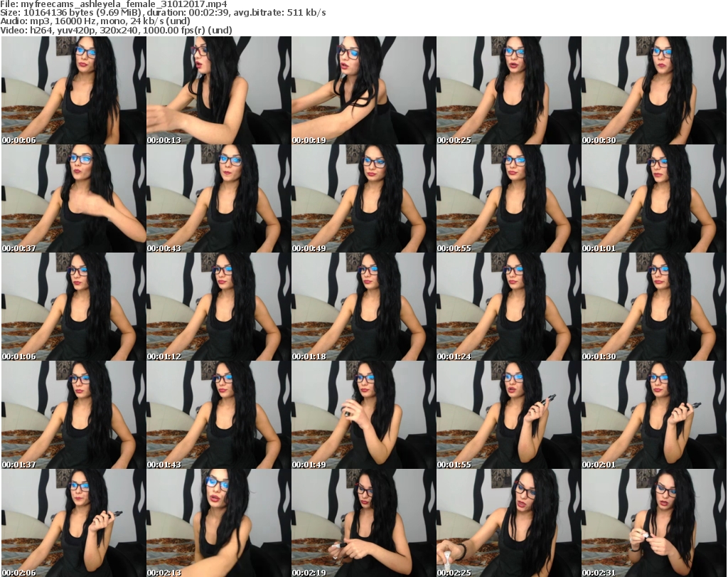
Task: Click the frame labeled 00:02:06
Action: point(74,523)
